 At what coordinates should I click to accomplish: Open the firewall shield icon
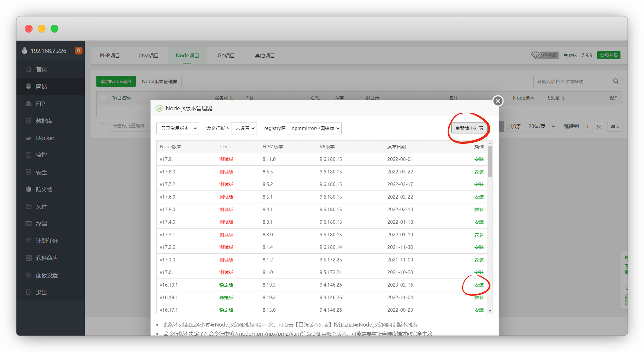click(29, 189)
